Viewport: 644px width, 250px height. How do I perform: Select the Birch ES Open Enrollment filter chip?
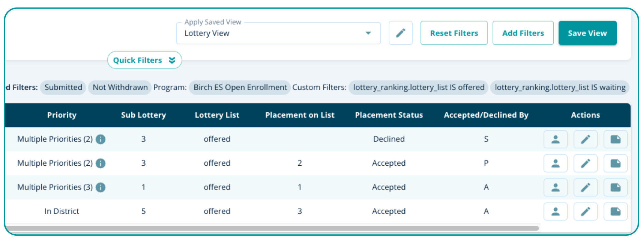240,87
